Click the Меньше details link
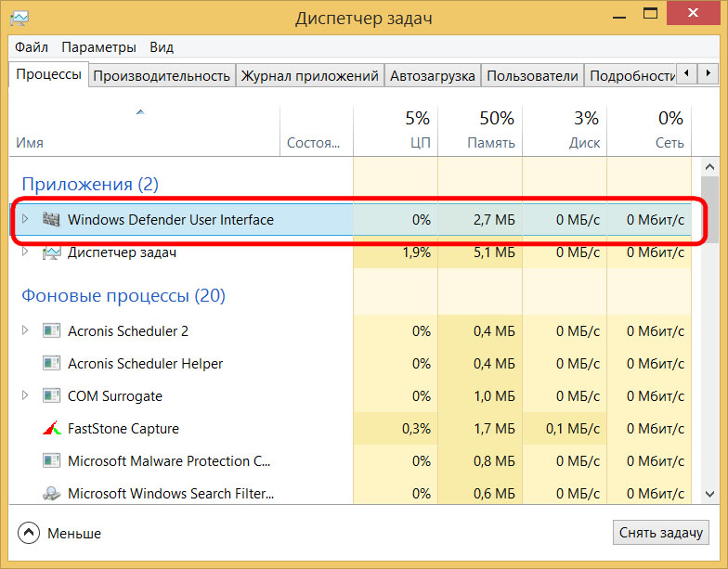The height and width of the screenshot is (569, 728). pos(74,533)
